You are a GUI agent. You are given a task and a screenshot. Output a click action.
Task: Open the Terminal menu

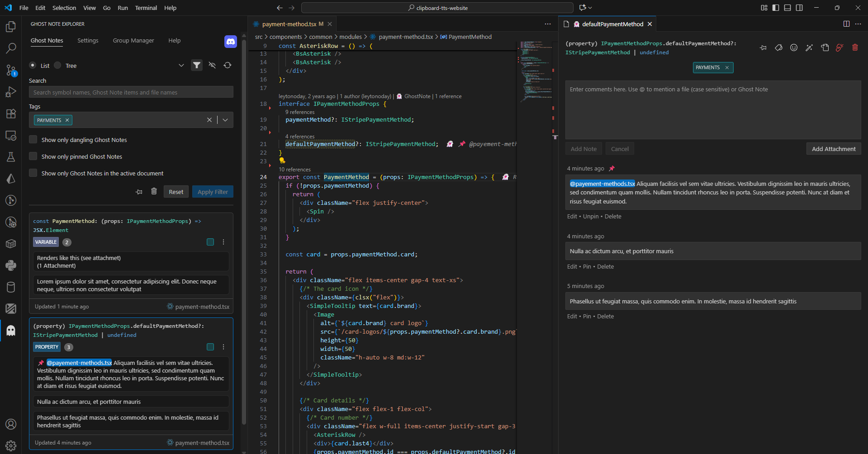coord(146,8)
